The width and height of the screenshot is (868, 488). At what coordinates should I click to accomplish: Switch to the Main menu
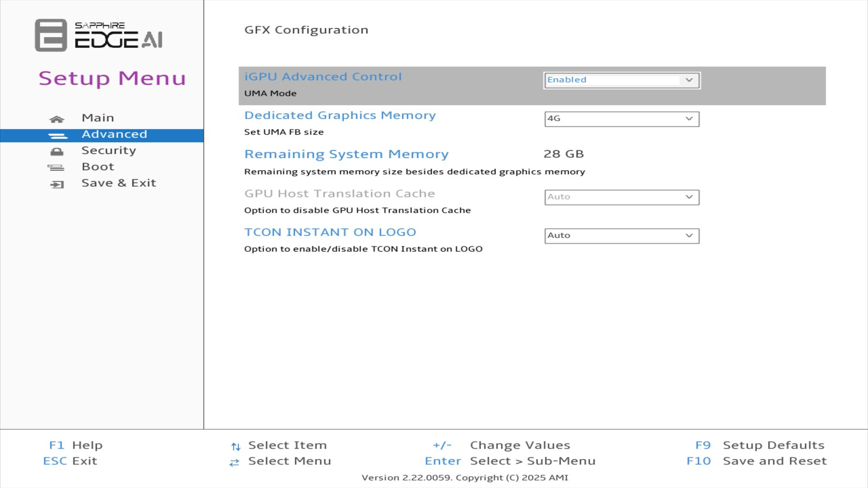(98, 118)
